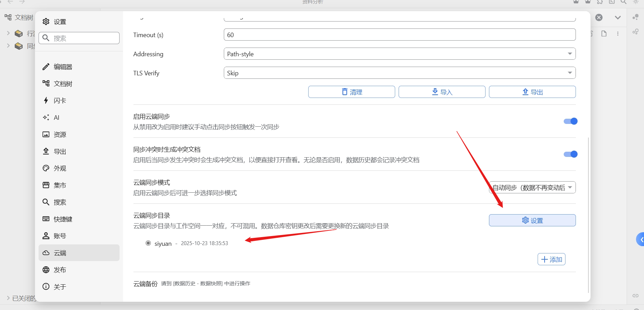The width and height of the screenshot is (644, 310).
Task: Open the 集市 storefront icon section
Action: [46, 185]
